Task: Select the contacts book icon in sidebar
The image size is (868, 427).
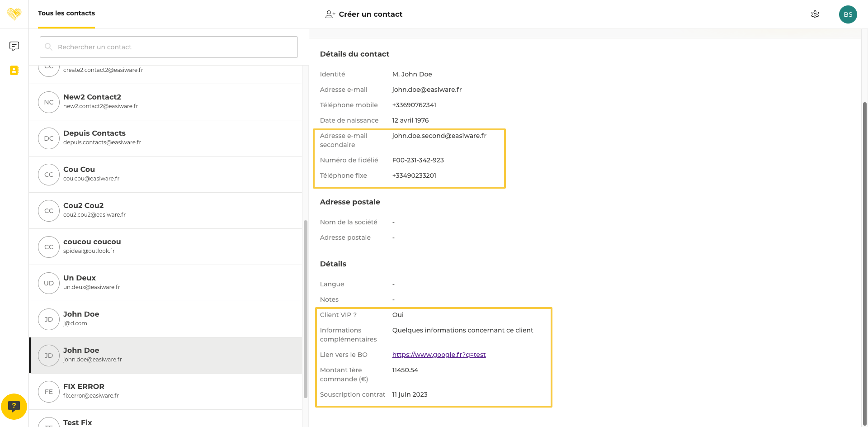Action: 14,71
